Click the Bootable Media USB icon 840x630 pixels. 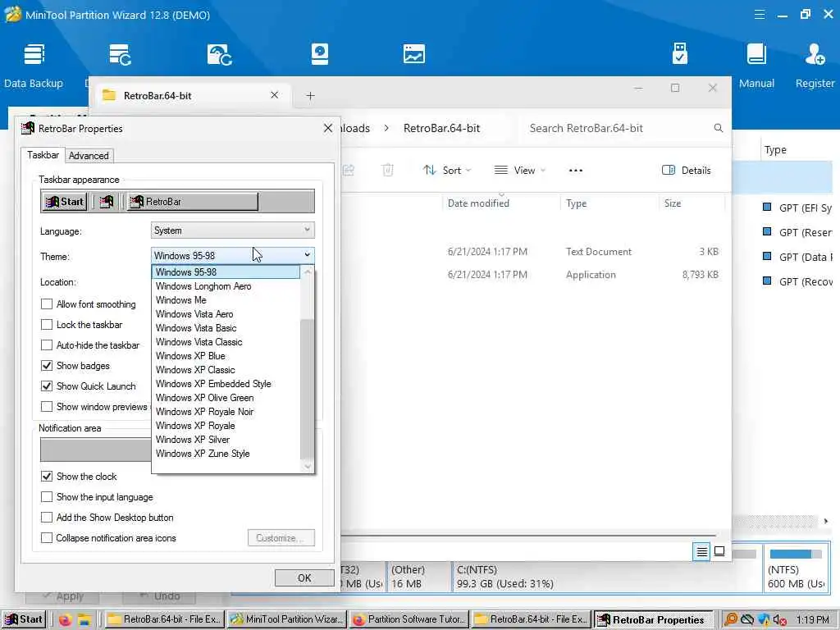point(679,53)
